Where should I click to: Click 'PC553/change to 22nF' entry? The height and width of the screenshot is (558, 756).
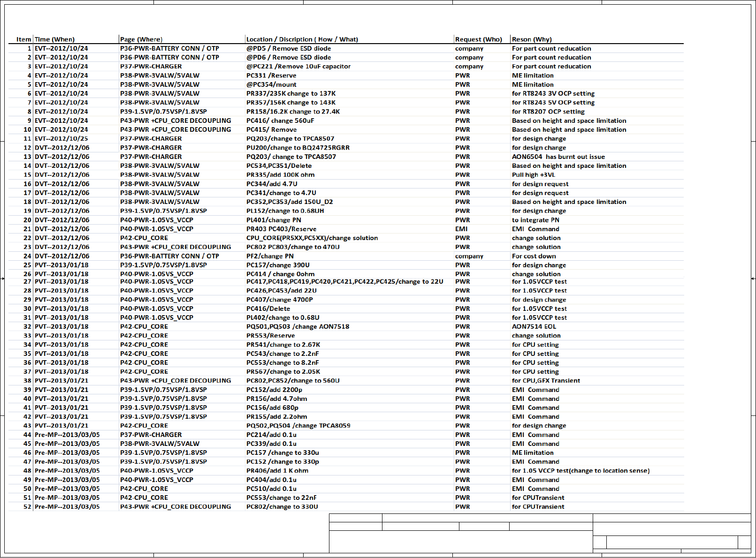coord(281,498)
